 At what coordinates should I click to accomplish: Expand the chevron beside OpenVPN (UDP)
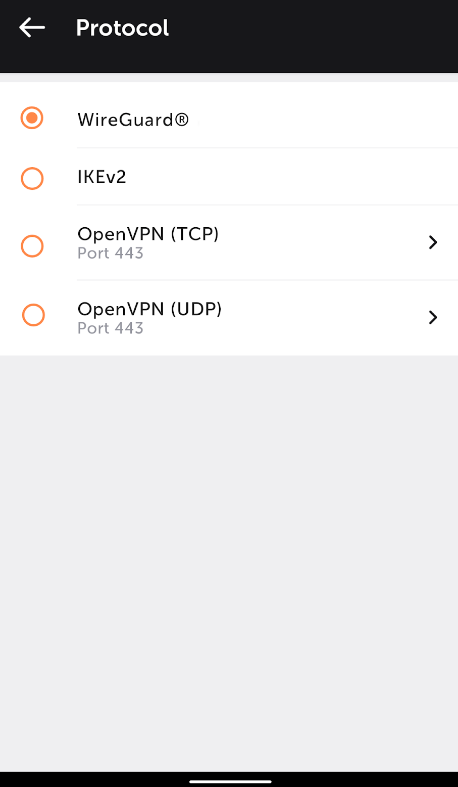click(433, 317)
